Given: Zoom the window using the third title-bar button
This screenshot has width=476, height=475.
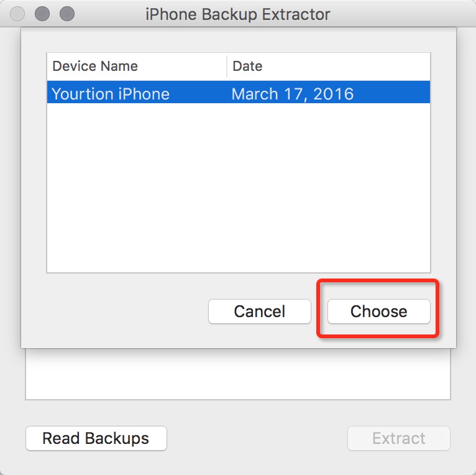Looking at the screenshot, I should [66, 13].
